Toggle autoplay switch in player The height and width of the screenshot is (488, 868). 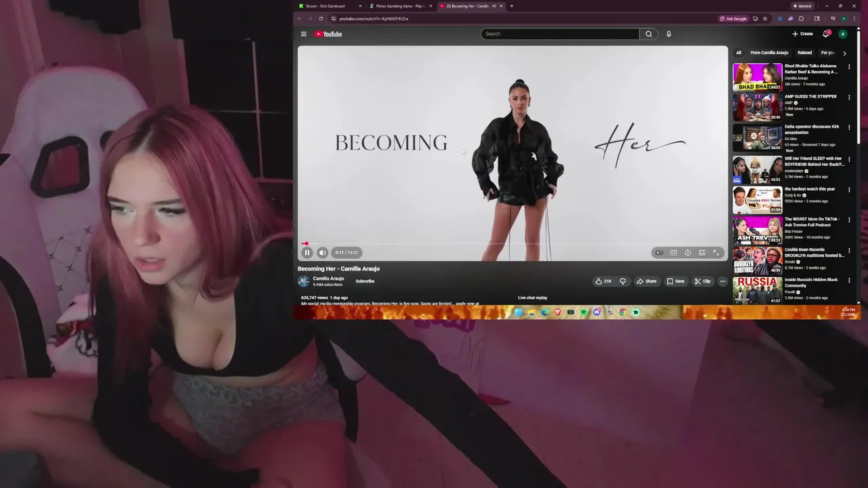click(x=658, y=253)
